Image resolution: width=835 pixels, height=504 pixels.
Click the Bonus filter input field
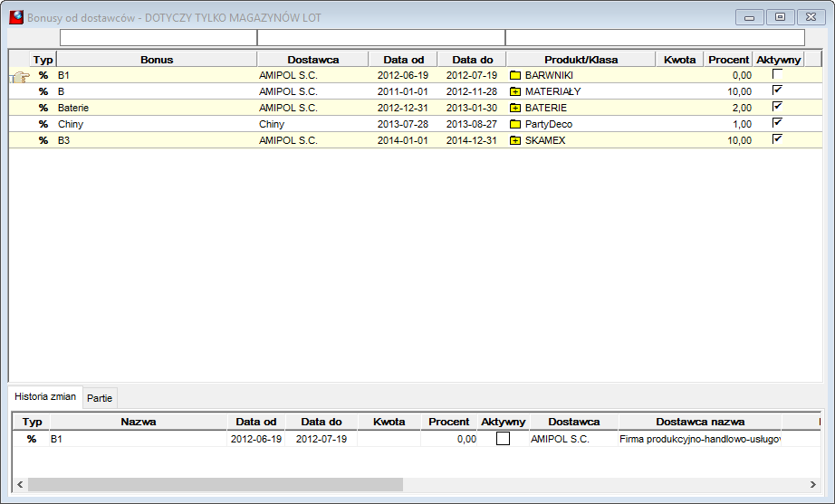point(158,37)
